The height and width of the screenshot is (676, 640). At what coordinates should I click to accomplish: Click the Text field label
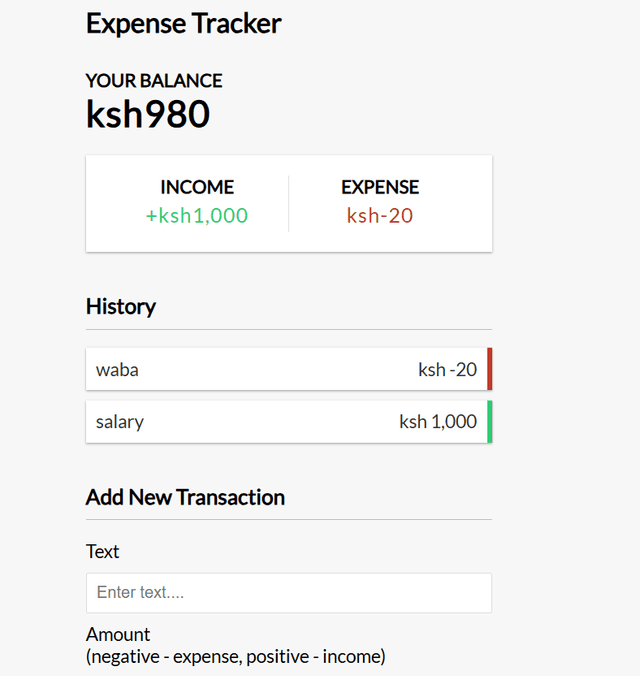[x=102, y=551]
